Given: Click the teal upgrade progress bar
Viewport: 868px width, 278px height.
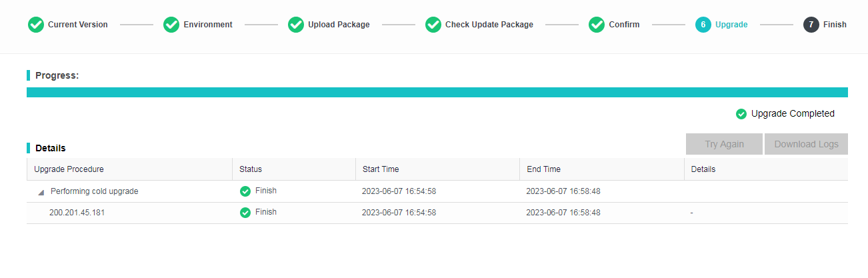Looking at the screenshot, I should [x=437, y=92].
